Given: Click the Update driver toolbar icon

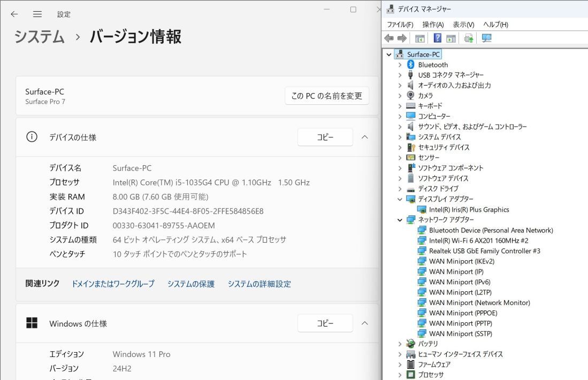Looking at the screenshot, I should click(x=468, y=38).
